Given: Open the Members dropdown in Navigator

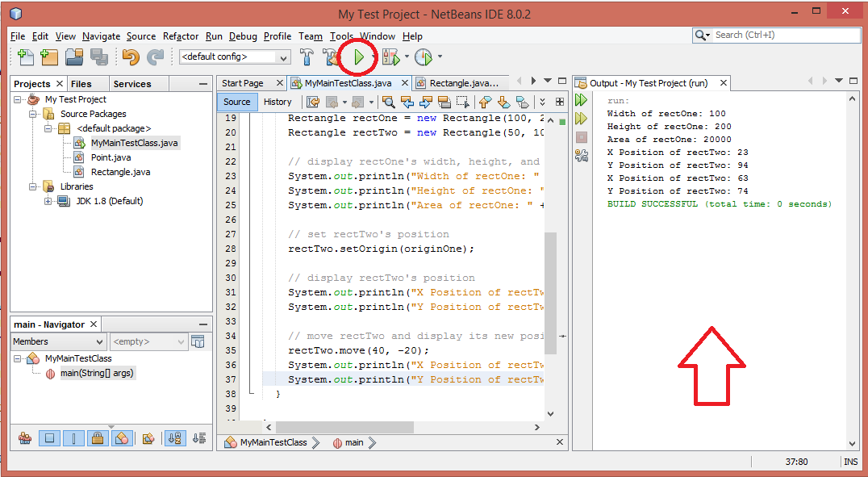Looking at the screenshot, I should (58, 342).
